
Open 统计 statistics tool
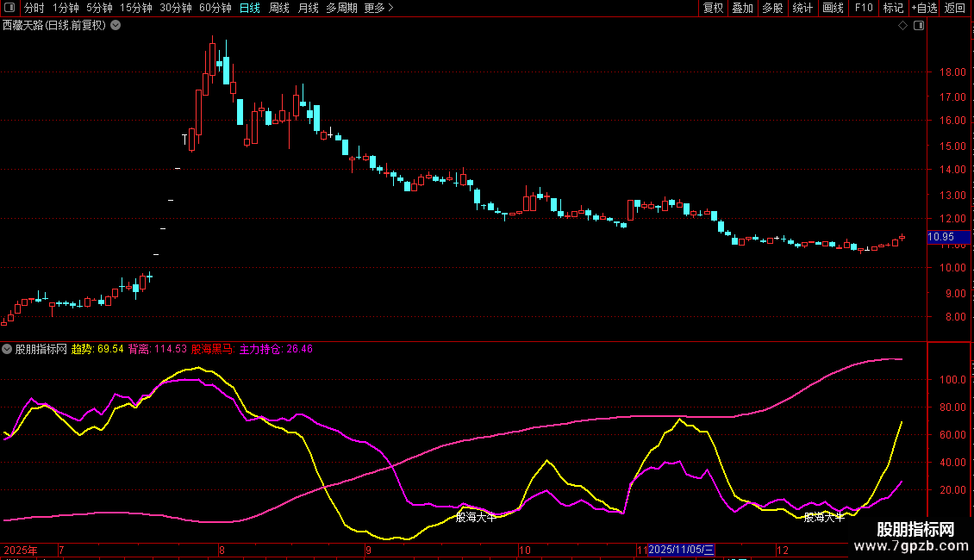point(802,8)
